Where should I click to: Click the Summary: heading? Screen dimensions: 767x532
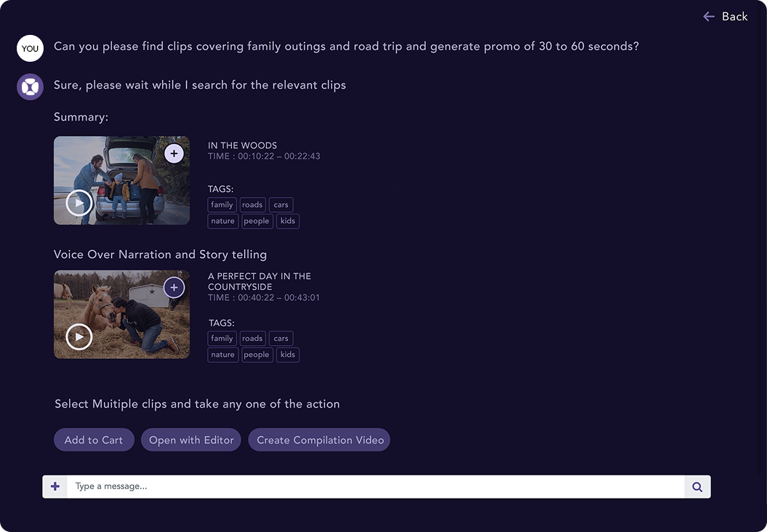click(x=81, y=117)
